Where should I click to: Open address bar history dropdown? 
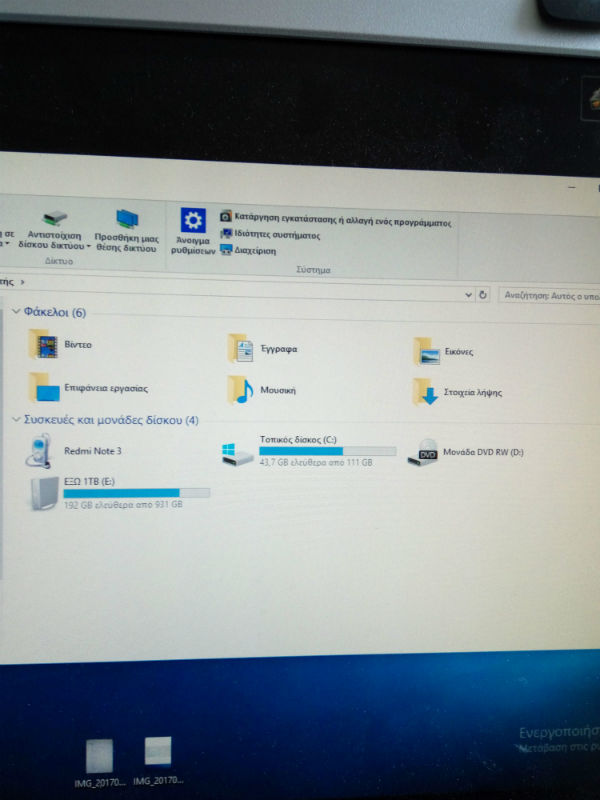tap(468, 295)
